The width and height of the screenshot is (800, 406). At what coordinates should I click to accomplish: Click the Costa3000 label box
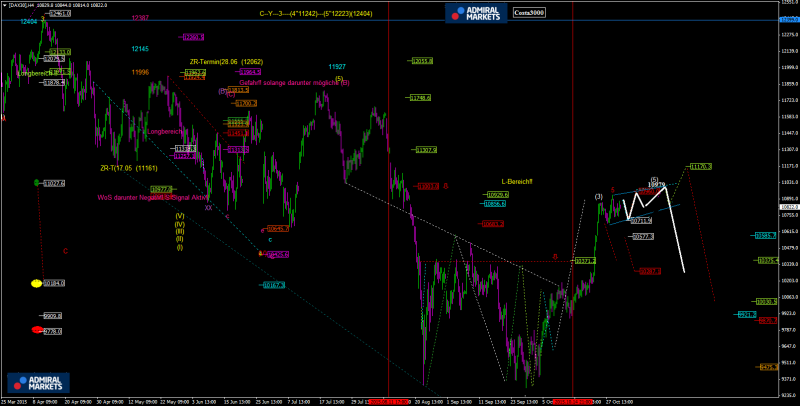(528, 13)
